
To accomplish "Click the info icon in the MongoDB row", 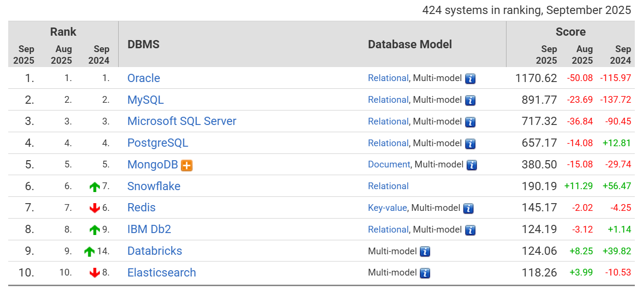I will [x=472, y=165].
